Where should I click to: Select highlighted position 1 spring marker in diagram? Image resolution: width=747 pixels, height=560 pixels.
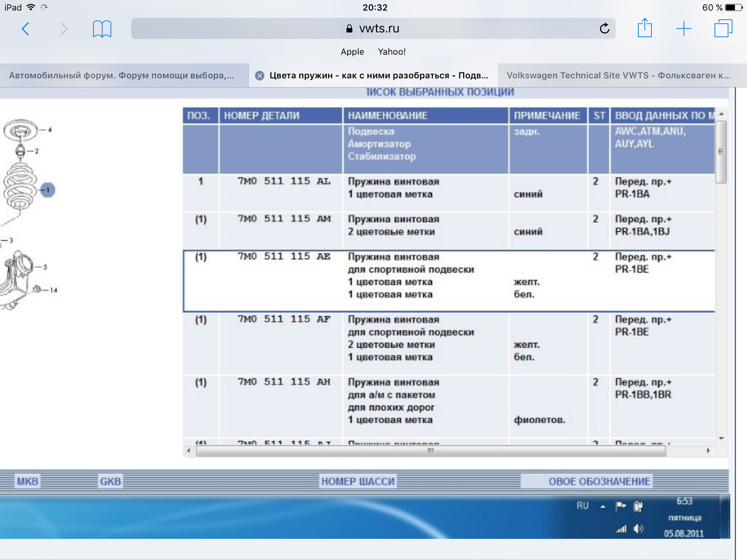48,190
